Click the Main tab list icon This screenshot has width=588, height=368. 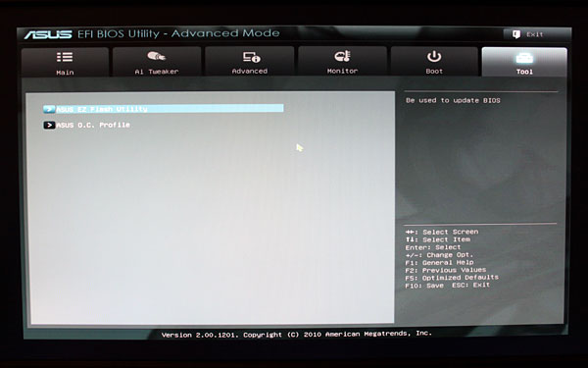coord(65,57)
